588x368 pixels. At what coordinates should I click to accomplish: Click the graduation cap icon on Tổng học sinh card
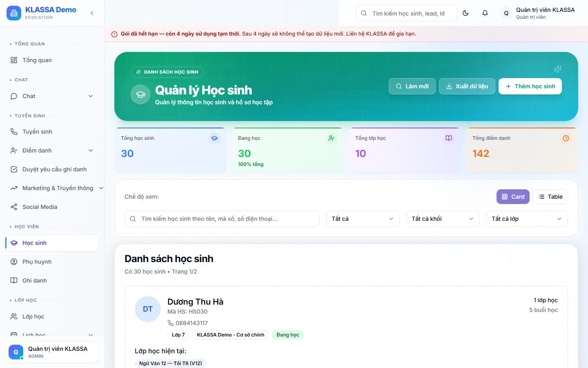[x=214, y=138]
